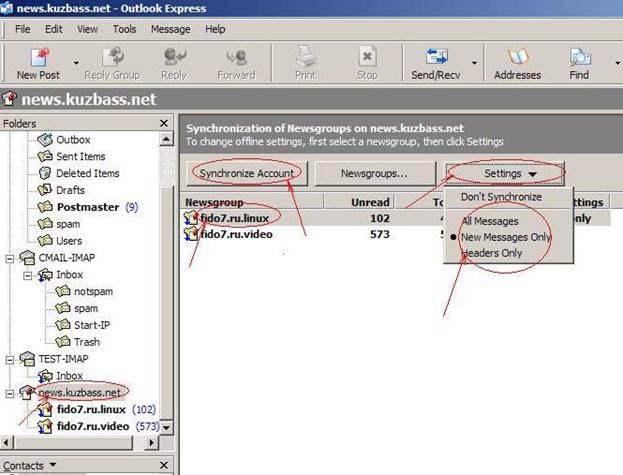The image size is (623, 475).
Task: Click the Print toolbar icon
Action: pyautogui.click(x=305, y=56)
